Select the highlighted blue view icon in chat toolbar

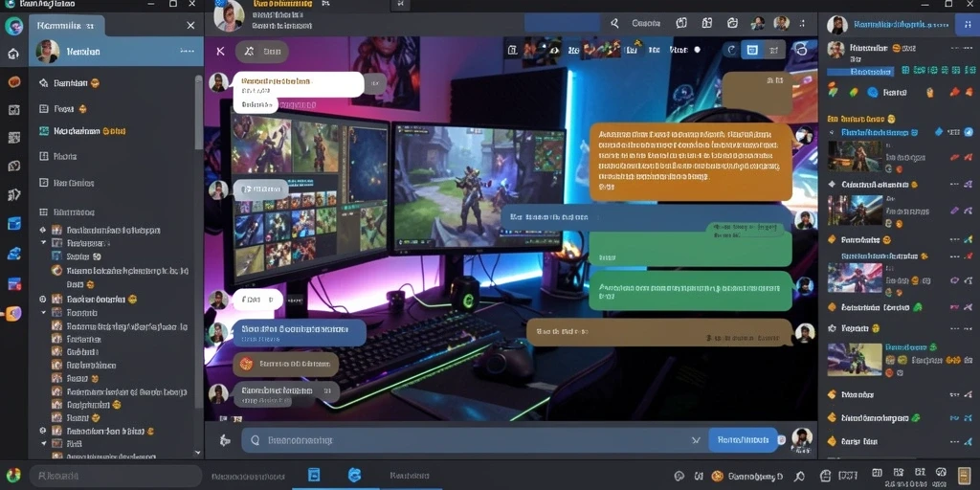click(752, 50)
